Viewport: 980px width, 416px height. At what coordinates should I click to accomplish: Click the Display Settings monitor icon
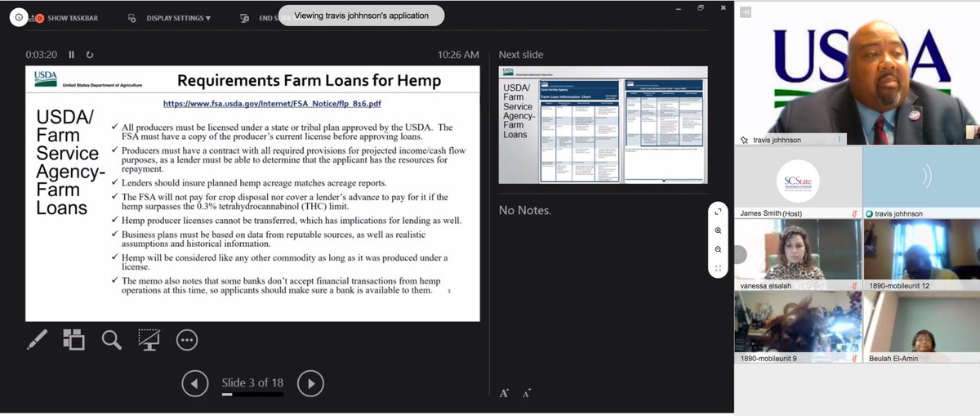[132, 17]
